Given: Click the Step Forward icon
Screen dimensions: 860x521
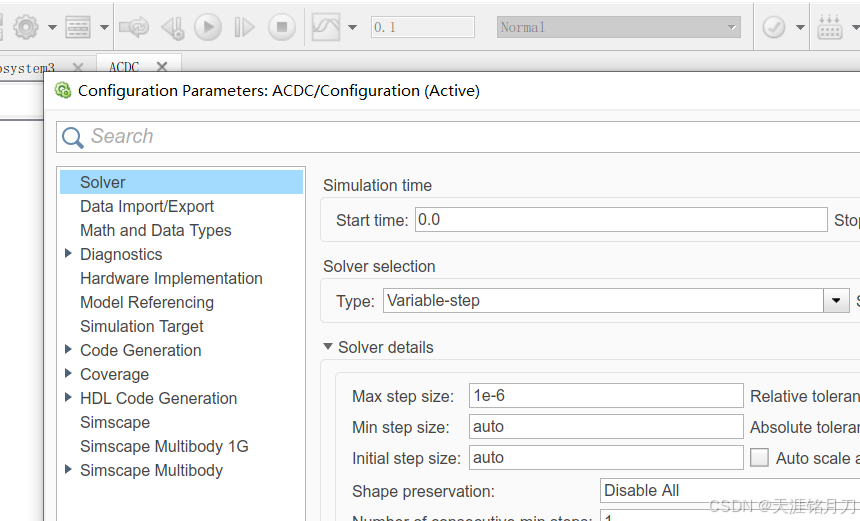Looking at the screenshot, I should coord(244,28).
